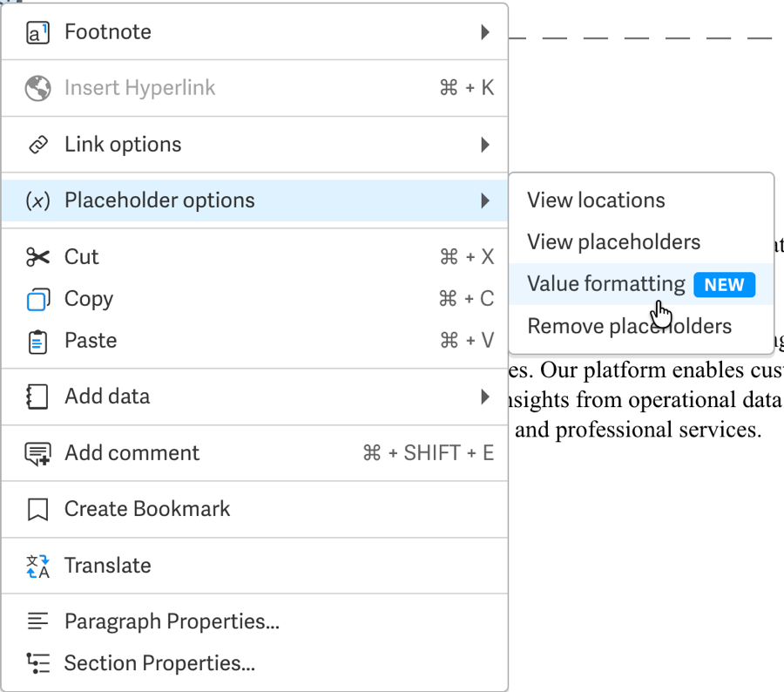Click the Add comment speech bubble icon
Image resolution: width=784 pixels, height=692 pixels.
(x=37, y=453)
